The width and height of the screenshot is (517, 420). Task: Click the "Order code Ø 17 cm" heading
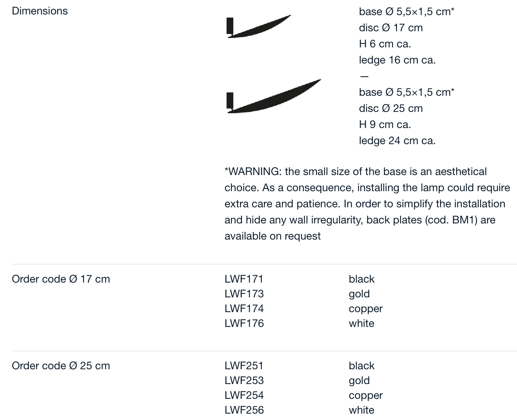(x=61, y=279)
